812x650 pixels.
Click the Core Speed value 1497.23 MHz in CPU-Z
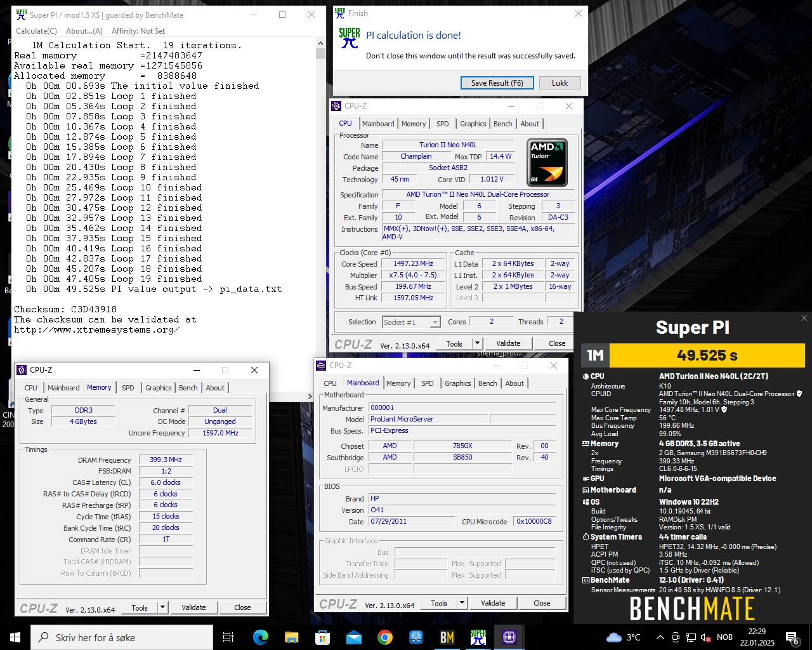[x=413, y=263]
